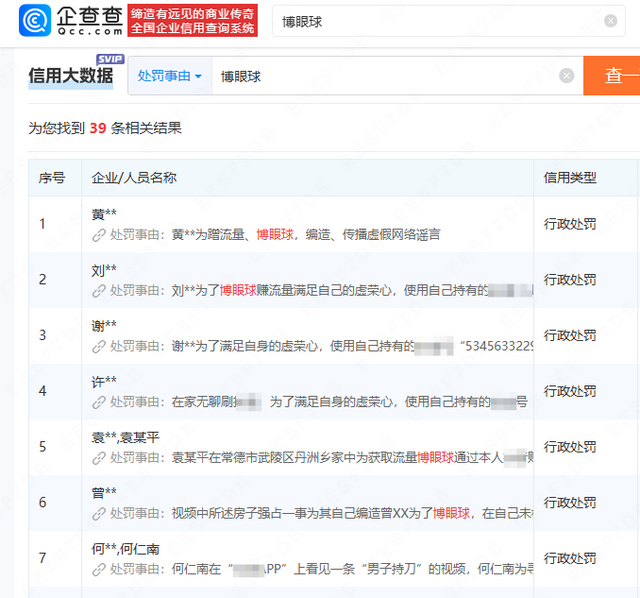Click 行政处罚 in row 1

click(x=570, y=224)
